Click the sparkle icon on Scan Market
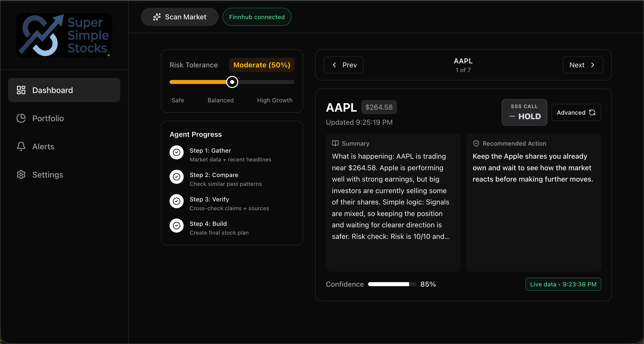Screen dimensions: 644x344 (x=157, y=17)
